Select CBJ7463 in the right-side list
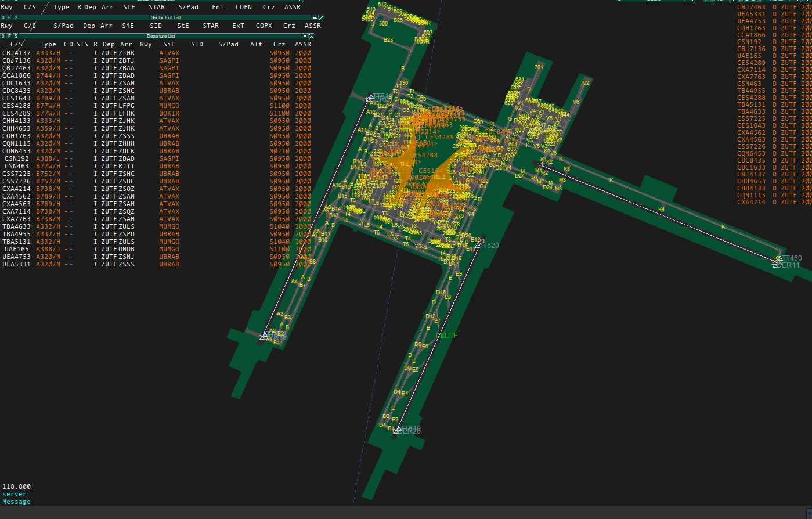The width and height of the screenshot is (812, 519). (751, 7)
